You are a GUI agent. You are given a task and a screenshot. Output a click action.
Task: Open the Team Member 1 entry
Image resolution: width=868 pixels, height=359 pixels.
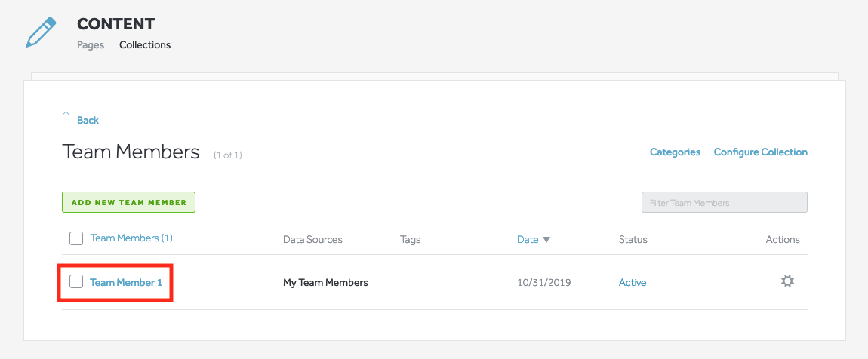[x=125, y=282]
